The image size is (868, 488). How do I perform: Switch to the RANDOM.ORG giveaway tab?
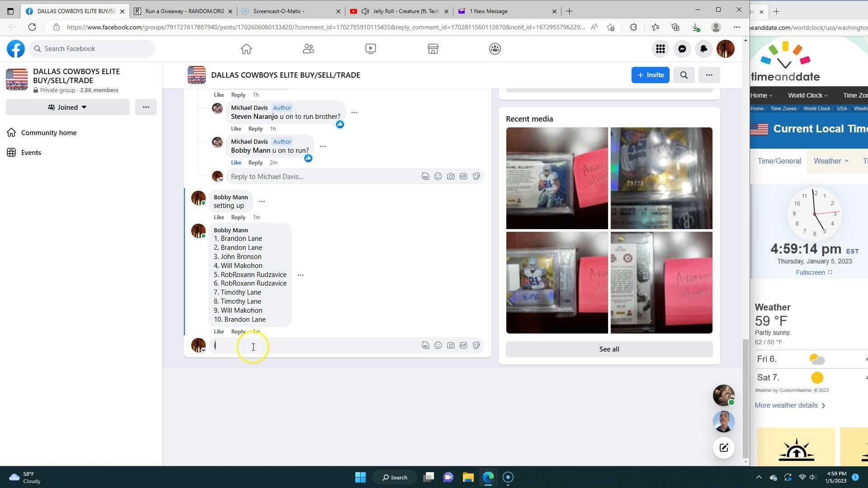(x=184, y=11)
